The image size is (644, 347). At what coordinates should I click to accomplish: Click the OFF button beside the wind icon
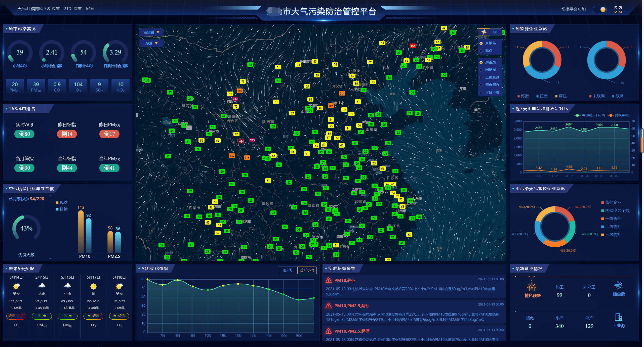pyautogui.click(x=496, y=32)
